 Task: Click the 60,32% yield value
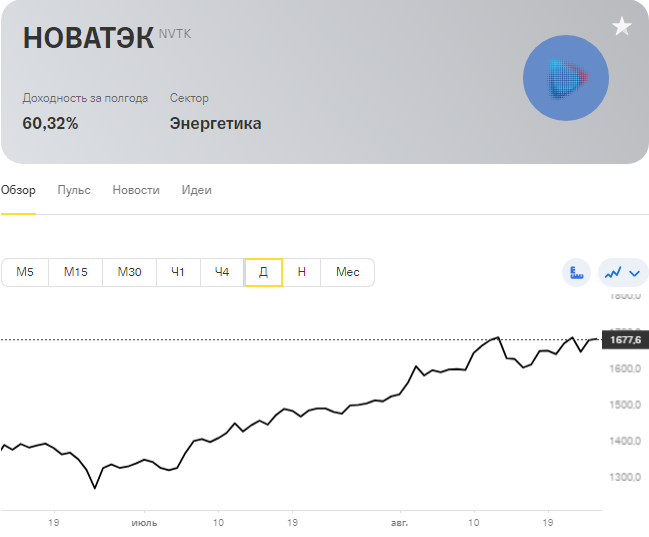50,123
